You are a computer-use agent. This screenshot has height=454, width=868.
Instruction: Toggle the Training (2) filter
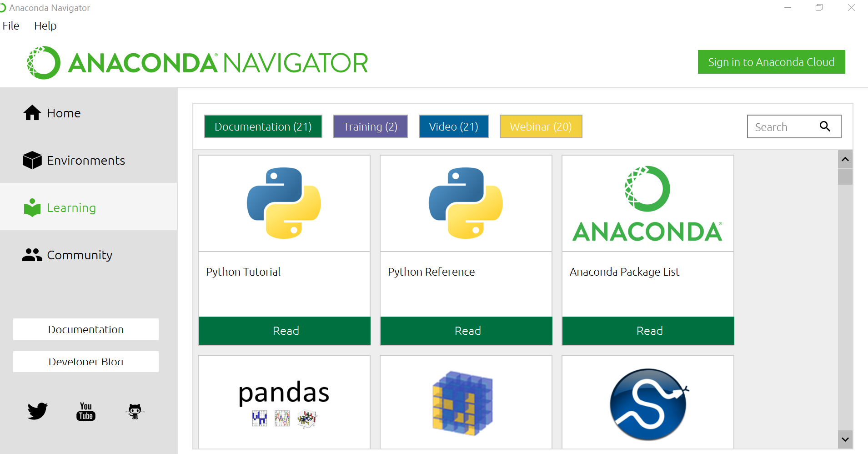point(370,126)
